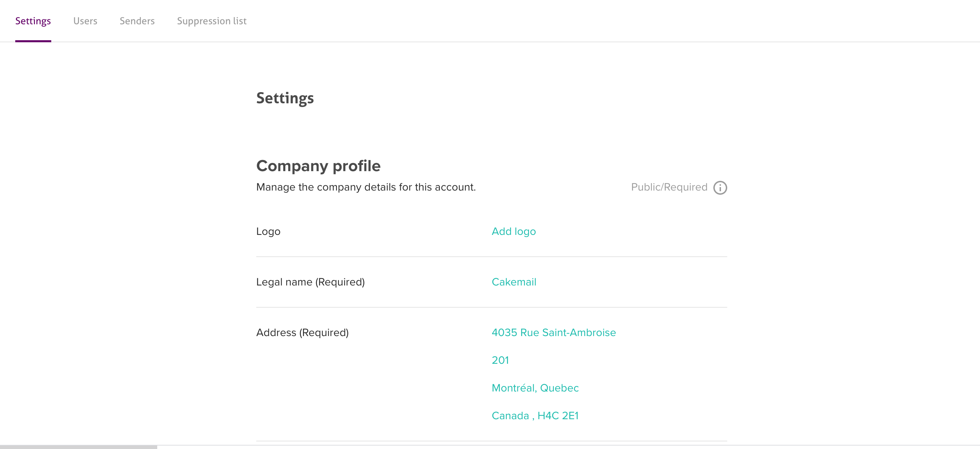Click the Public/Required label text
This screenshot has width=980, height=449.
coord(669,187)
